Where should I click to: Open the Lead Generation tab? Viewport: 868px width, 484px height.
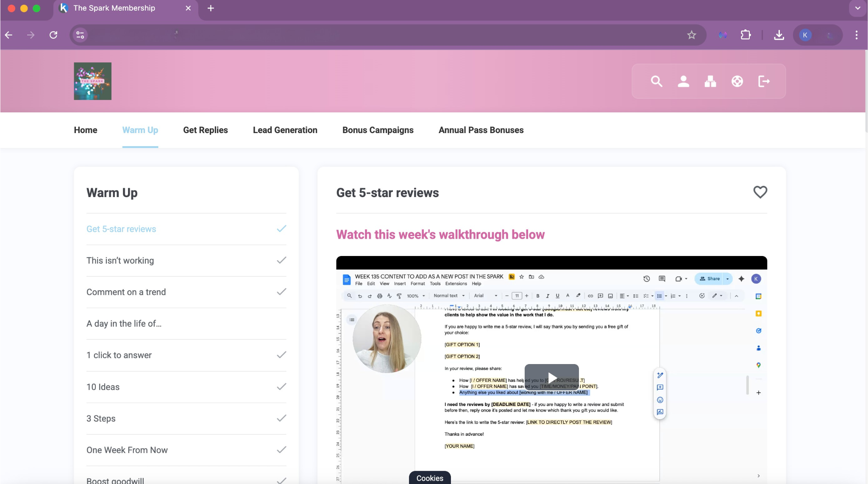285,130
